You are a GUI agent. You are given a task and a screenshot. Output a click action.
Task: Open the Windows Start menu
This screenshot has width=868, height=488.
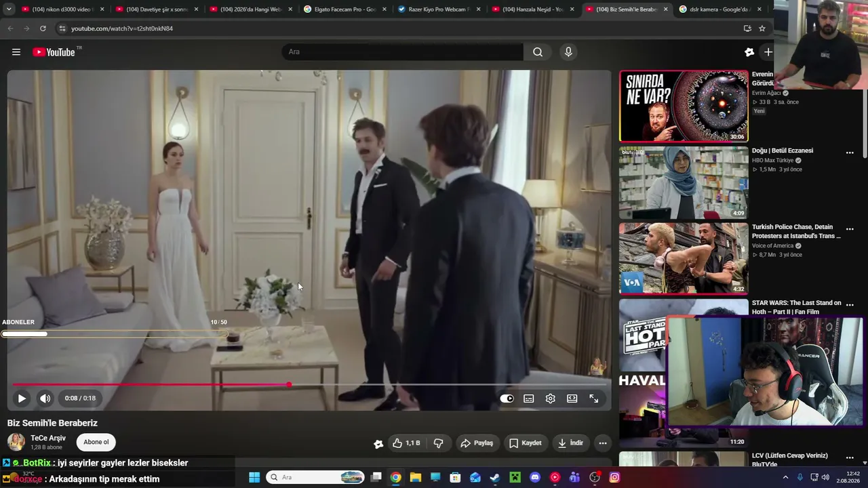(254, 477)
